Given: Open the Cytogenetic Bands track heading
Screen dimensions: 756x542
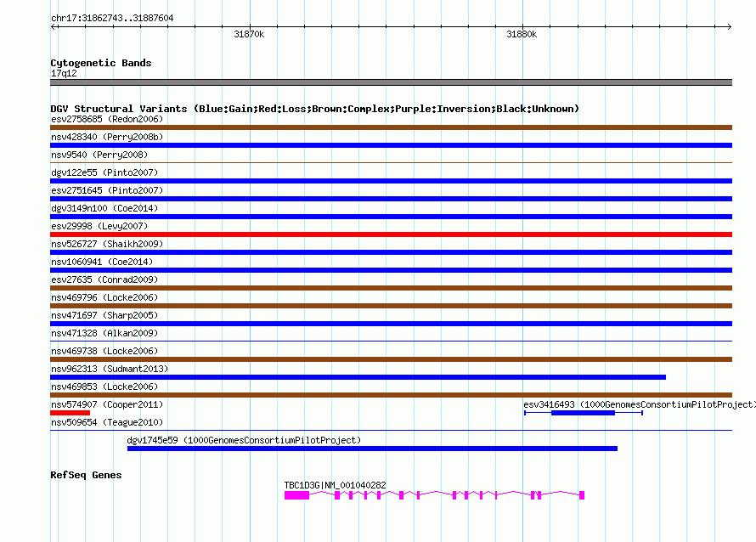Looking at the screenshot, I should click(101, 63).
